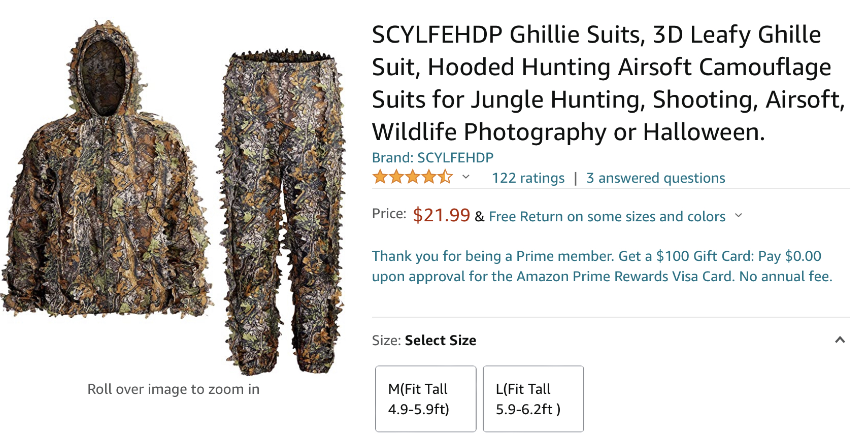Image resolution: width=868 pixels, height=438 pixels.
Task: Click the 'Roll over image to zoom in' caption
Action: [173, 389]
